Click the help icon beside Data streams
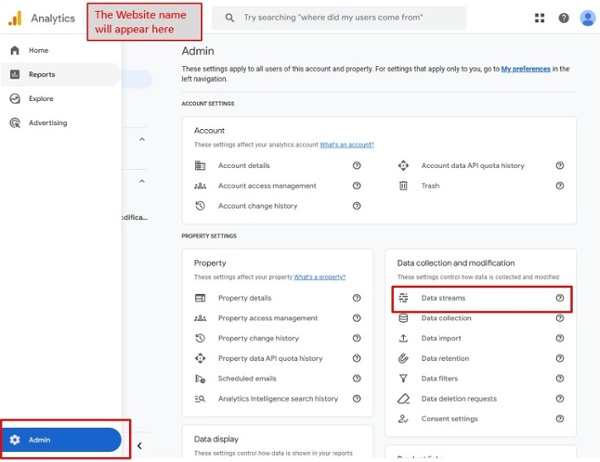600x462 pixels. pos(560,298)
